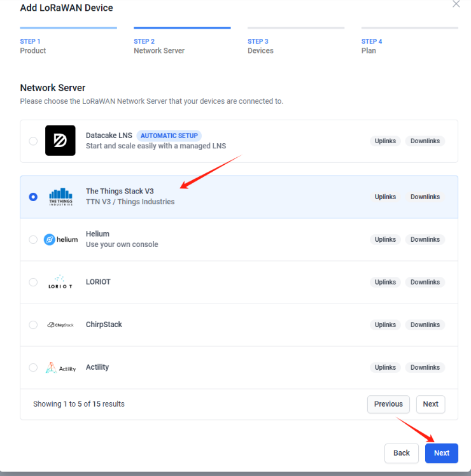Click 'Use your own console' text
This screenshot has height=476, width=471.
click(122, 244)
